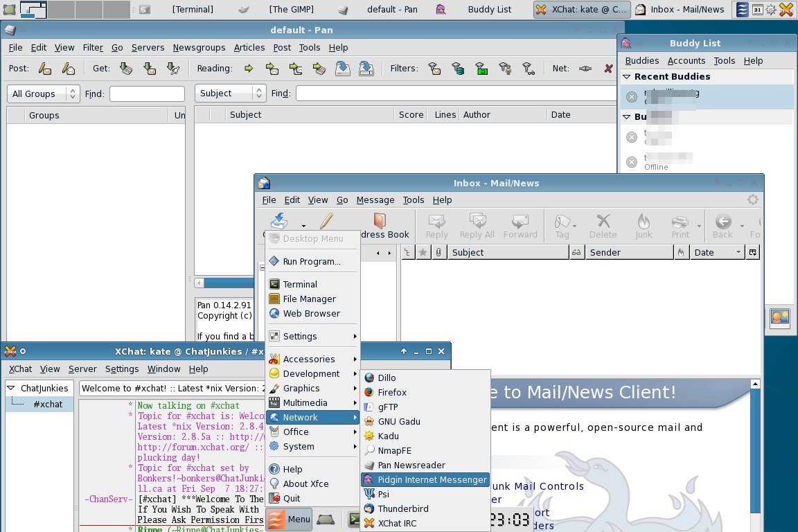Viewport: 798px width, 532px height.
Task: Toggle Match Only Cached Articles filter in Pan
Action: tap(457, 68)
